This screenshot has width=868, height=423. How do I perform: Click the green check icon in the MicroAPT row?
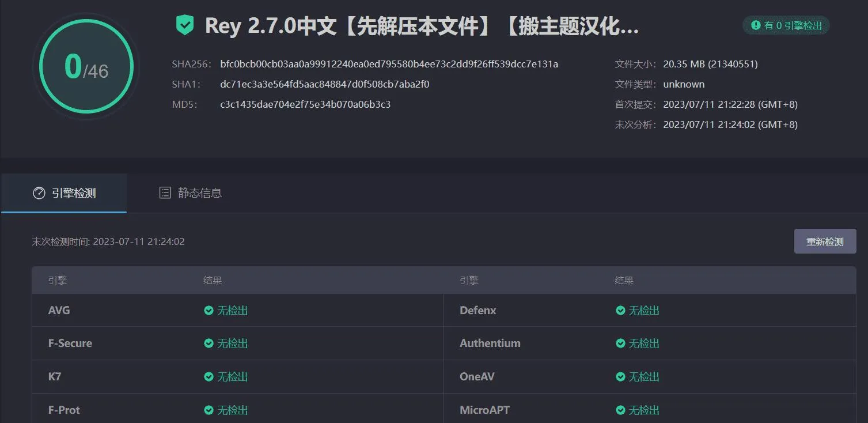pos(620,410)
